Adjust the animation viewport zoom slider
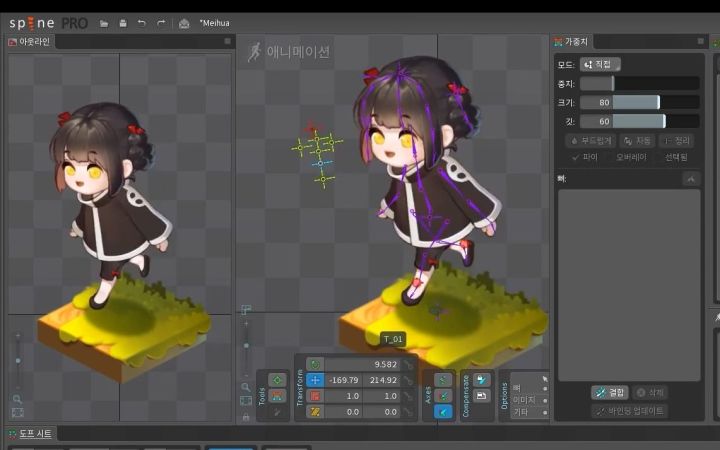The height and width of the screenshot is (450, 720). coord(246,345)
